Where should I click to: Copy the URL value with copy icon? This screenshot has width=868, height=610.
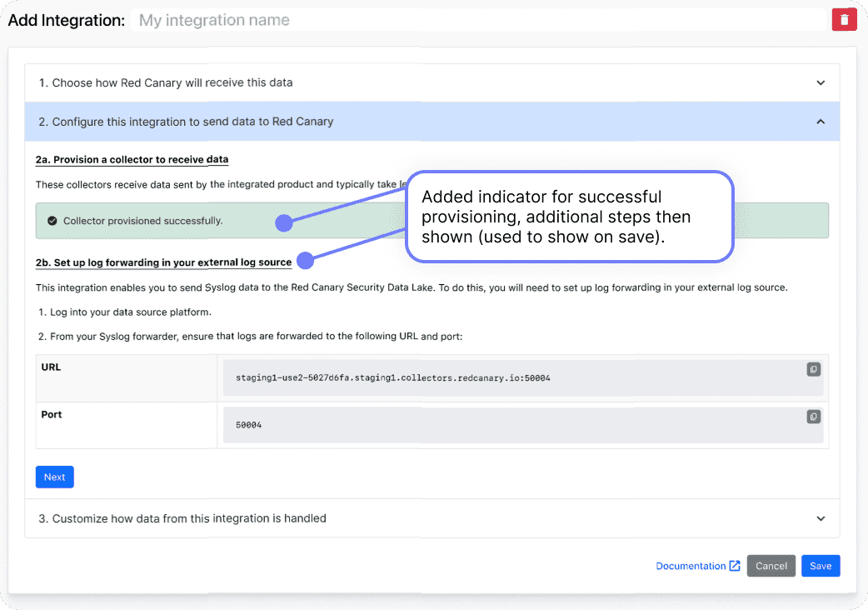pyautogui.click(x=813, y=369)
